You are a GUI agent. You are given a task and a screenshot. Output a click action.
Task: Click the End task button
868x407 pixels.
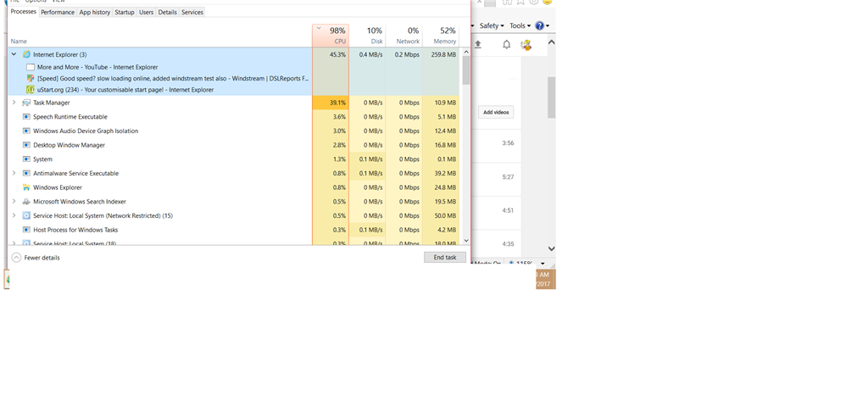(x=445, y=258)
